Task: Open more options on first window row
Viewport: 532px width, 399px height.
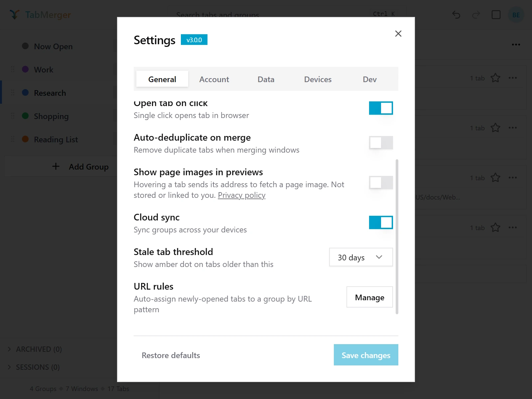Action: point(513,78)
